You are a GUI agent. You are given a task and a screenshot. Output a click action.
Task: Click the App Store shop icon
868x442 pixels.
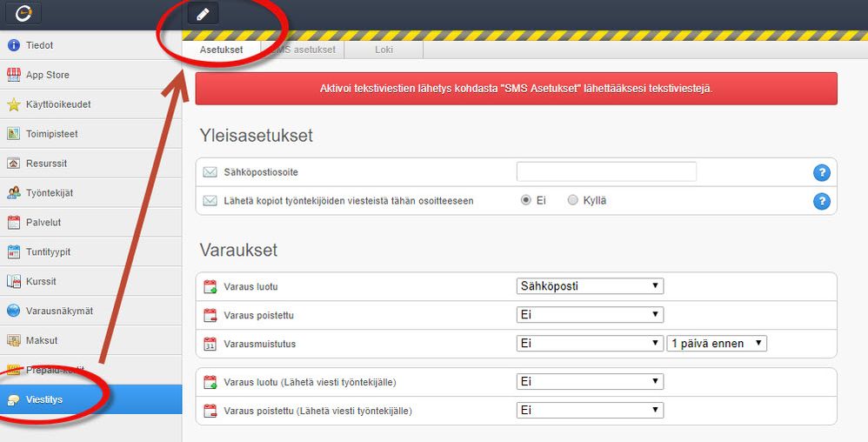14,75
